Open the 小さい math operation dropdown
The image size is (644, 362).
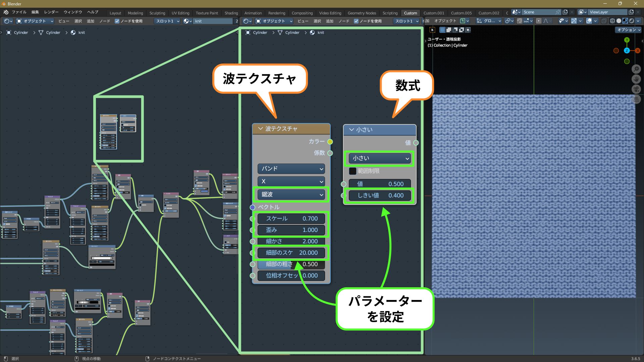[x=380, y=158]
